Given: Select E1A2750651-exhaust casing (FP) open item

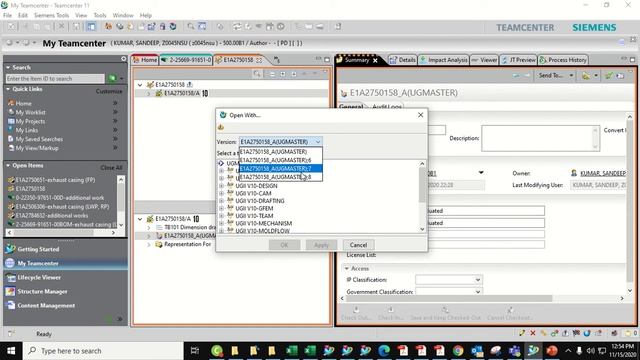Looking at the screenshot, I should pyautogui.click(x=55, y=180).
